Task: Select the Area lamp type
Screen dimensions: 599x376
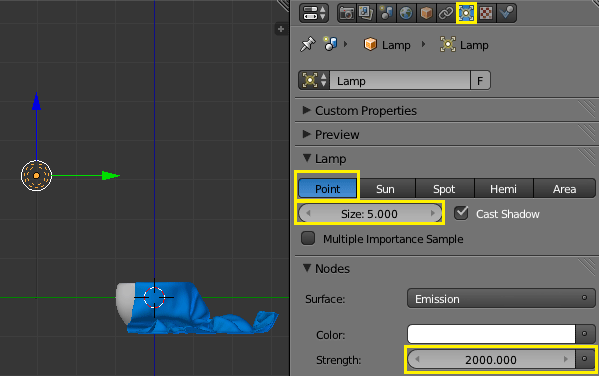Action: click(564, 189)
